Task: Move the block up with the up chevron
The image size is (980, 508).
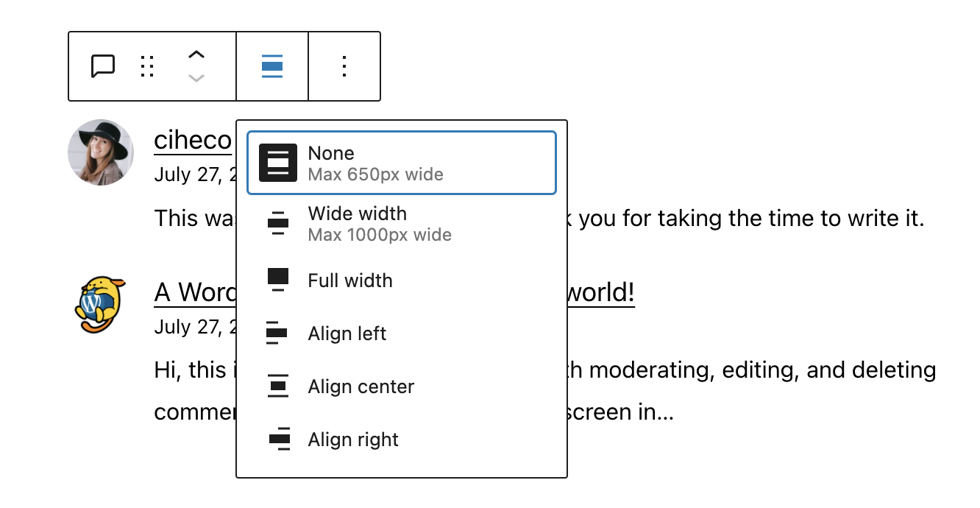Action: coord(196,54)
